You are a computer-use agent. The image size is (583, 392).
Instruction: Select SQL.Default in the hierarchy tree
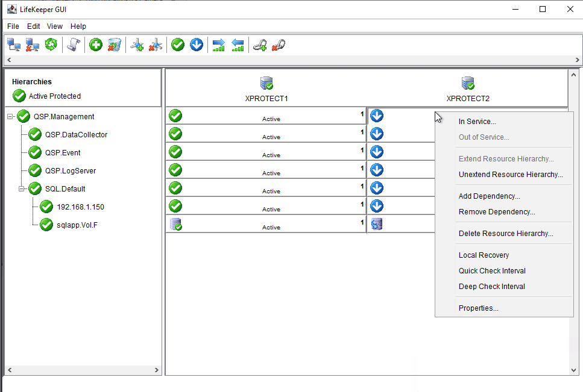coord(65,189)
